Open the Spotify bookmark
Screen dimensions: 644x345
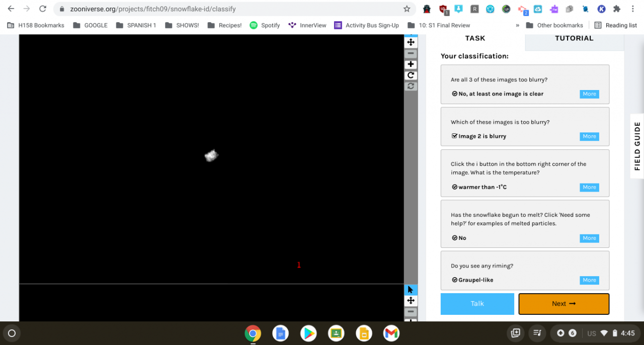point(265,25)
